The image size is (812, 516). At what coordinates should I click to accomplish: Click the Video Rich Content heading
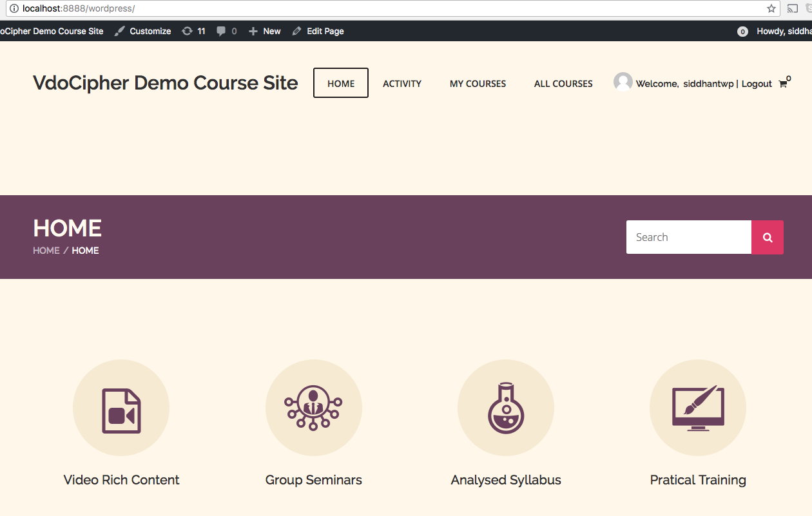point(121,480)
